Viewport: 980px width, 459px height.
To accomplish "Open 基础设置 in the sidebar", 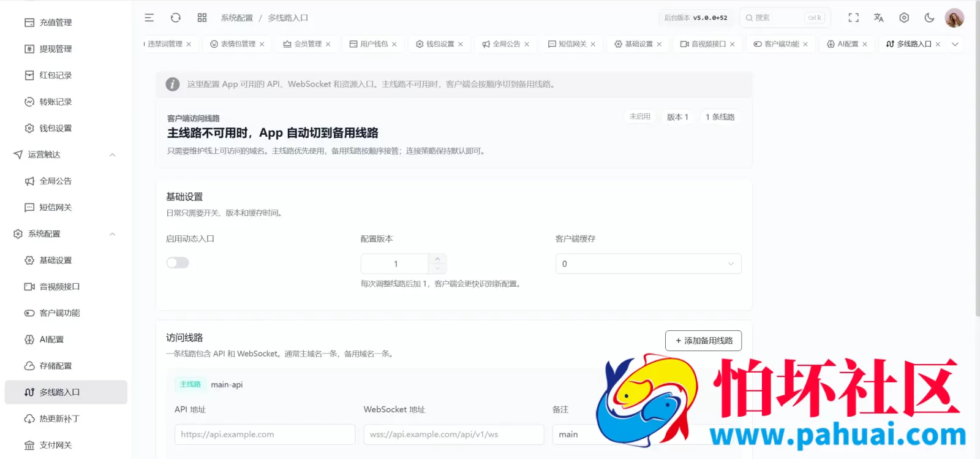I will (x=66, y=260).
